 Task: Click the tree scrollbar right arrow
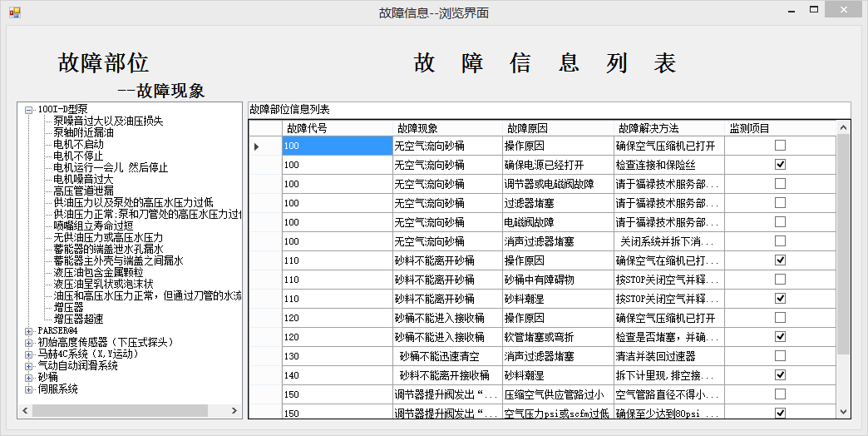click(x=235, y=411)
